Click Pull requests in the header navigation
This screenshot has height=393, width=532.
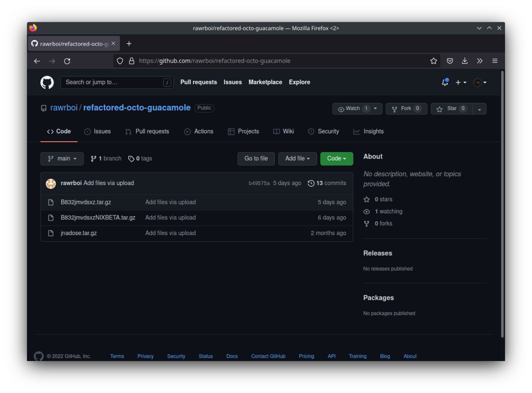[199, 82]
